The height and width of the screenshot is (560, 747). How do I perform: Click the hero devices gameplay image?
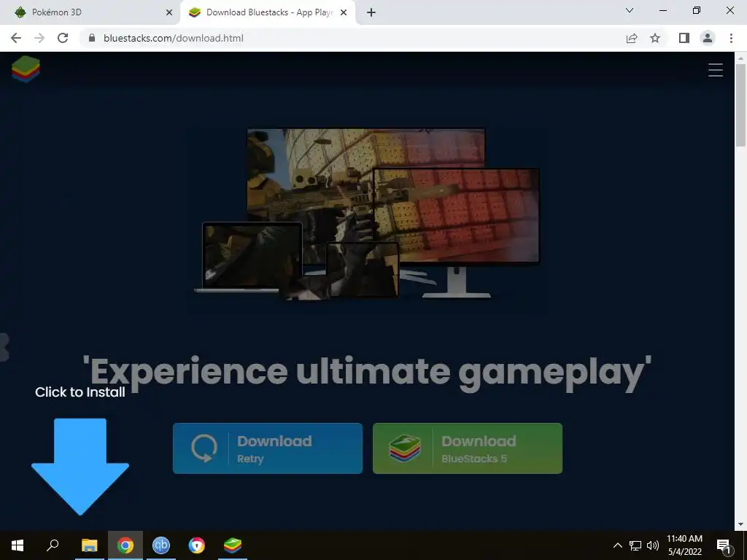[367, 214]
